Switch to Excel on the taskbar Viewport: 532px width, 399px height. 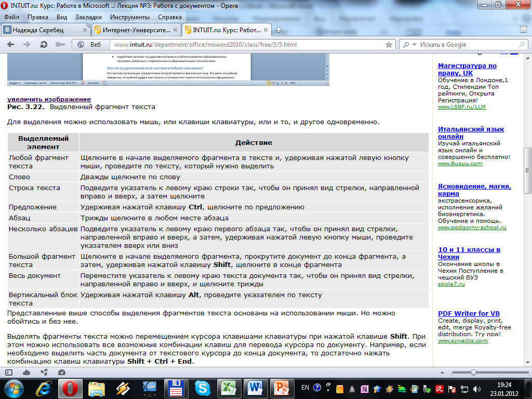coord(229,389)
